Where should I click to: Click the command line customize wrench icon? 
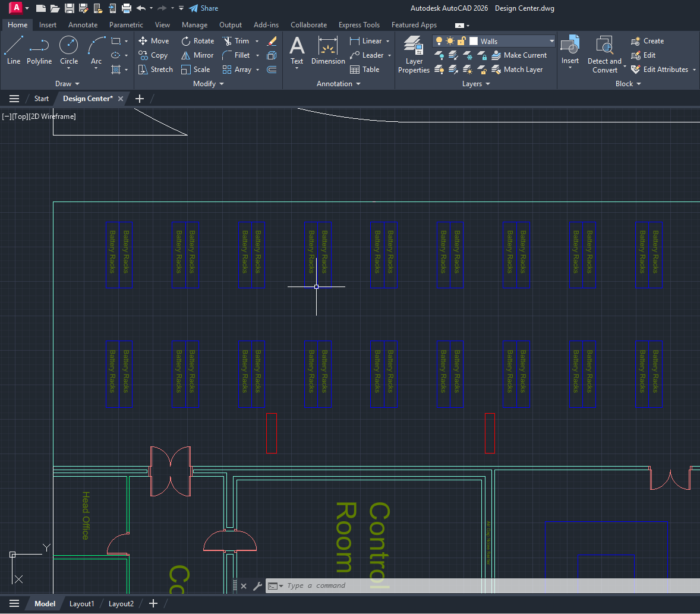(257, 586)
